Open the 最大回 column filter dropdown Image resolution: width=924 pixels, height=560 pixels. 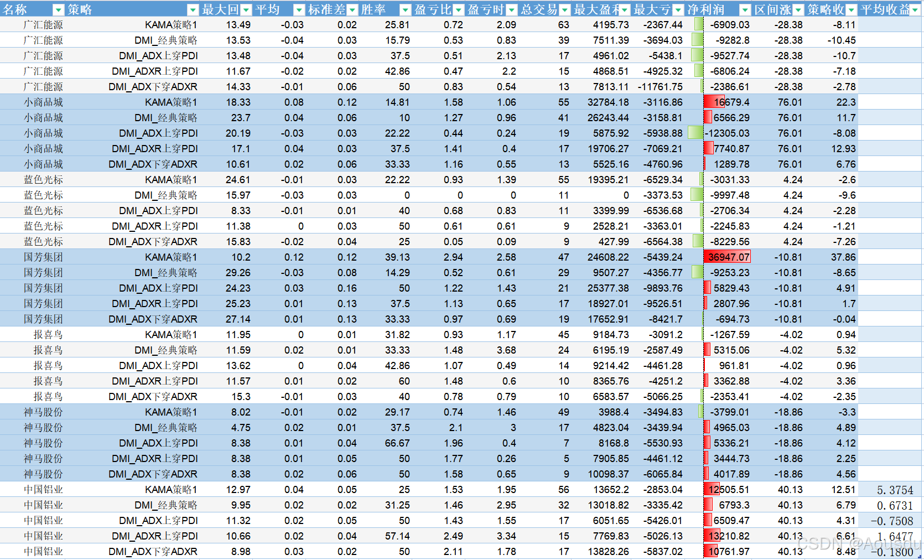point(246,10)
